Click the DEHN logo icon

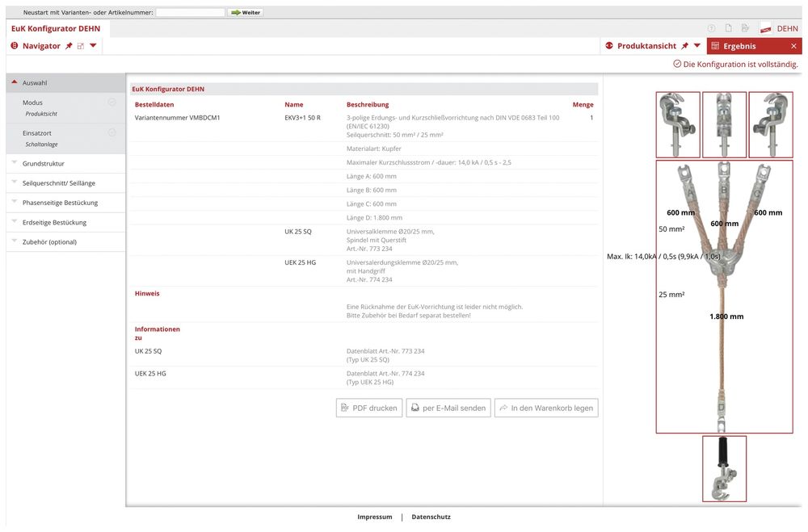765,28
